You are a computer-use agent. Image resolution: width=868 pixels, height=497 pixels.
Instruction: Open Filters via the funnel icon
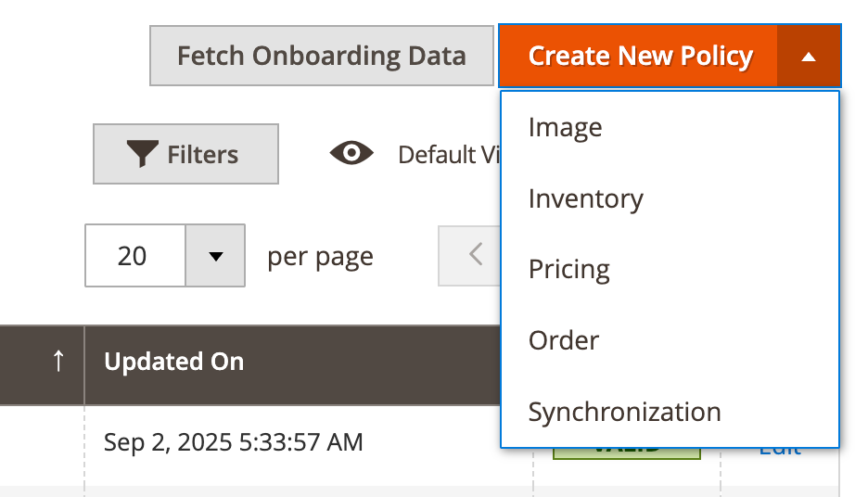point(142,155)
